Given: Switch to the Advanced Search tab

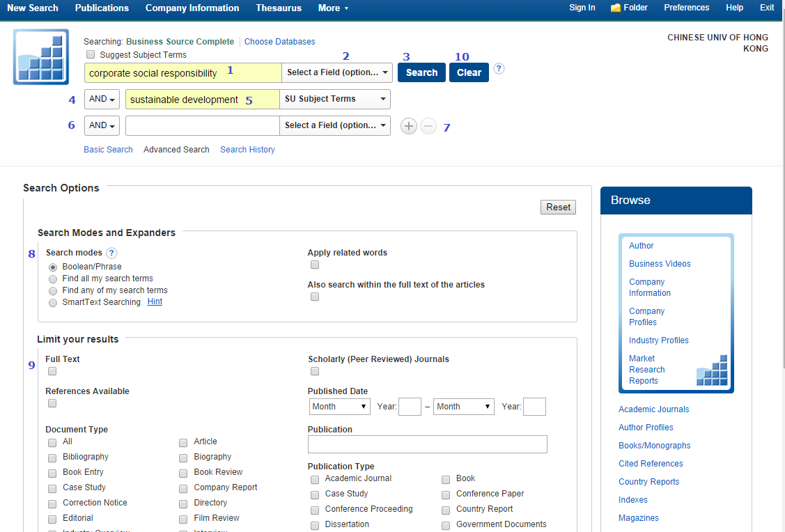Looking at the screenshot, I should point(176,149).
